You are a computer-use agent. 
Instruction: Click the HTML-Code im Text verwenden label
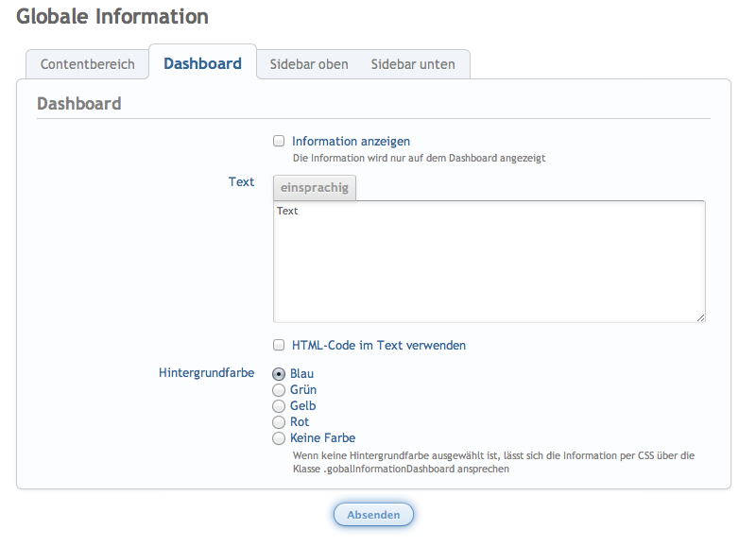coord(378,345)
